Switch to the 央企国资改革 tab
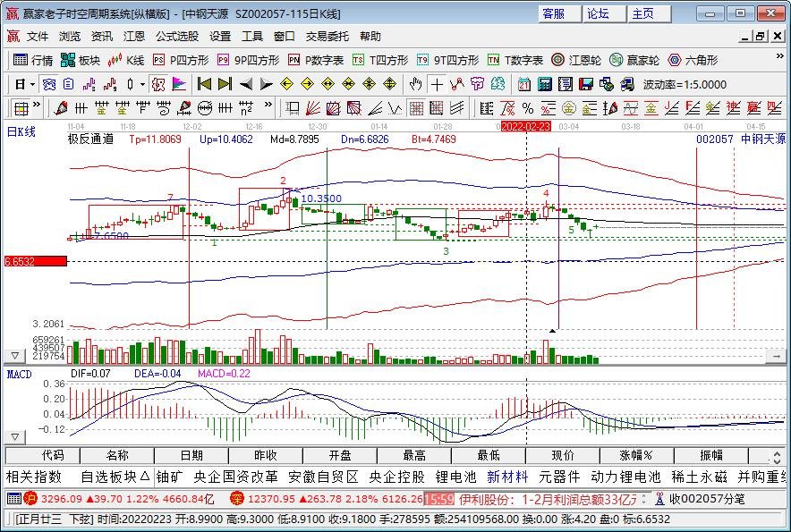The height and width of the screenshot is (532, 791). [235, 477]
